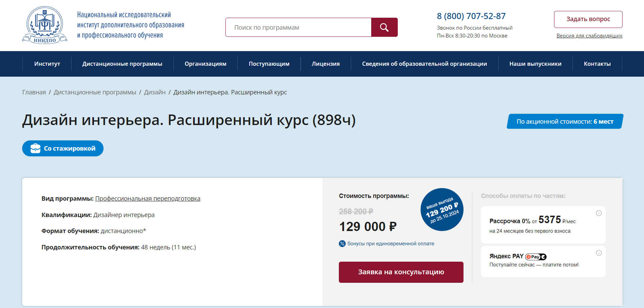This screenshot has height=308, width=644.
Task: Open the version for visually impaired
Action: coord(589,36)
